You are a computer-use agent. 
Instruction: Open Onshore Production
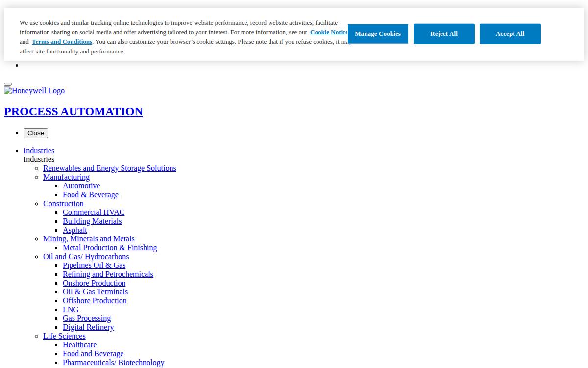click(x=94, y=283)
